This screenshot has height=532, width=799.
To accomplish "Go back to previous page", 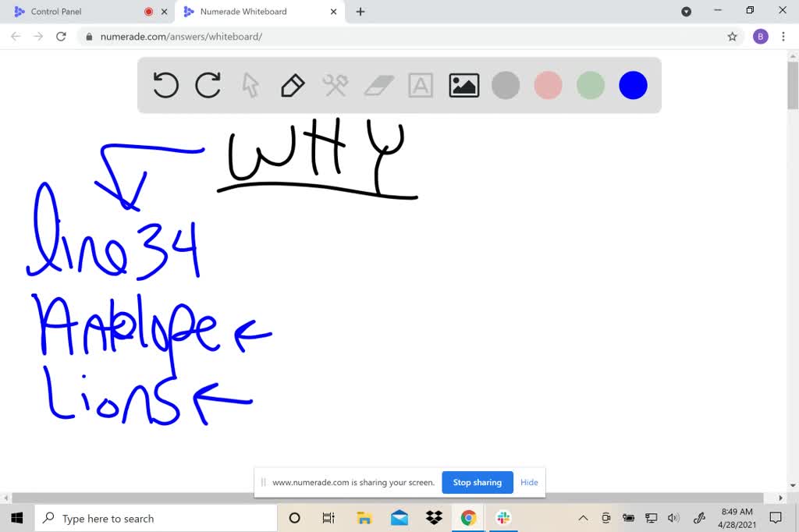I will (16, 36).
